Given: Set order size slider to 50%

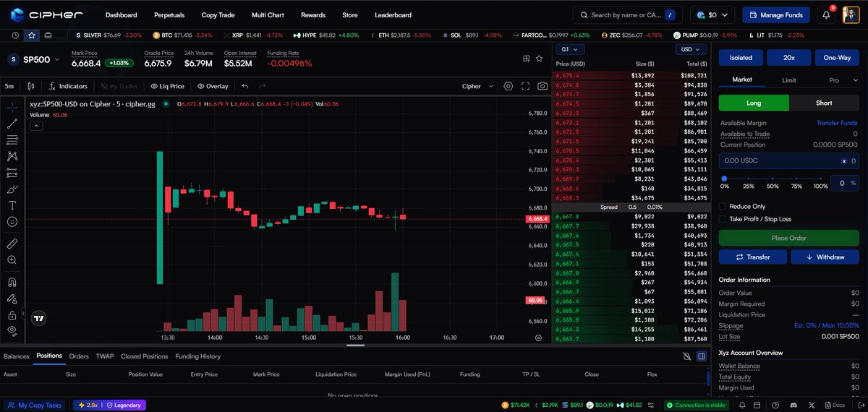Looking at the screenshot, I should tap(773, 178).
